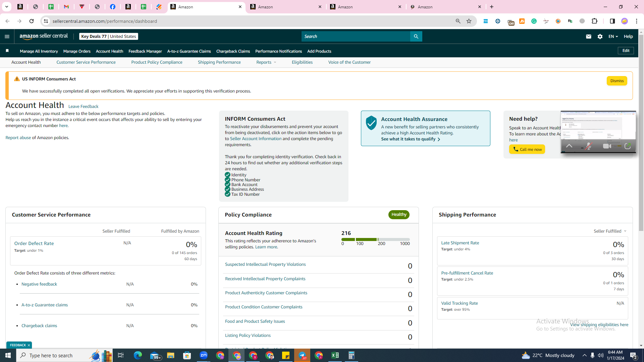Screen dimensions: 644x362
Task: Open the Late Shipment Rate link
Action: click(460, 243)
